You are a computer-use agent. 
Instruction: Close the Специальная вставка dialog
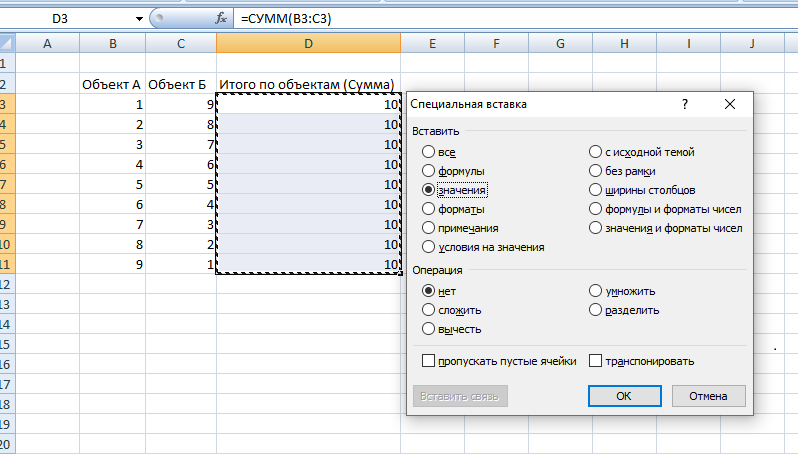tap(732, 103)
